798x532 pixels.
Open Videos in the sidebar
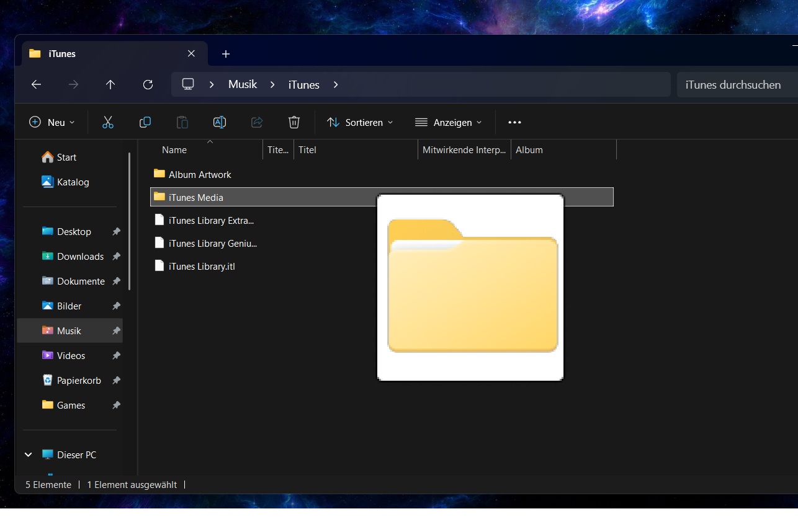click(x=63, y=356)
